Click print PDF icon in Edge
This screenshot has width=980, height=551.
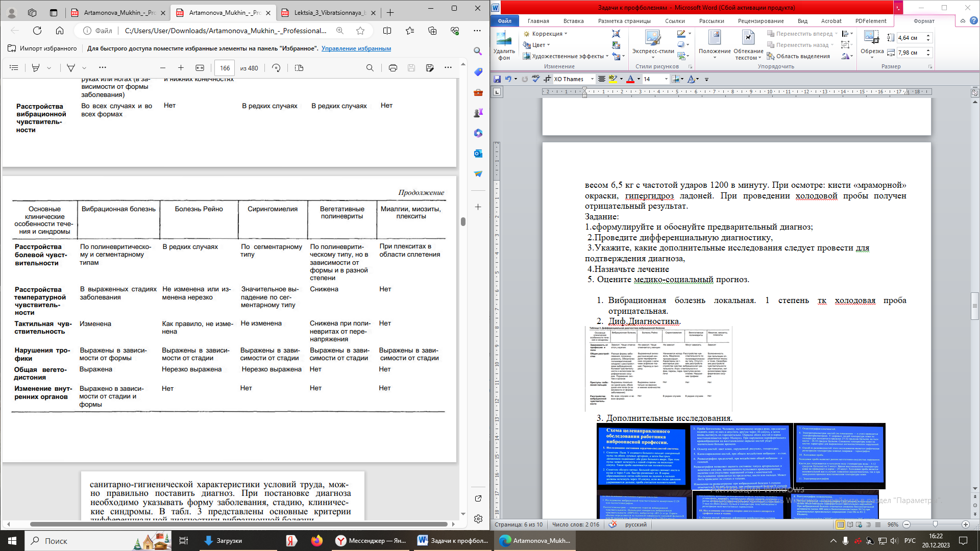(x=393, y=68)
